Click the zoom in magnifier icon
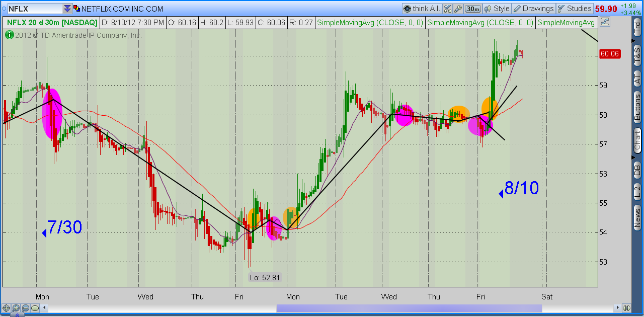This screenshot has width=644, height=317. coord(16,308)
